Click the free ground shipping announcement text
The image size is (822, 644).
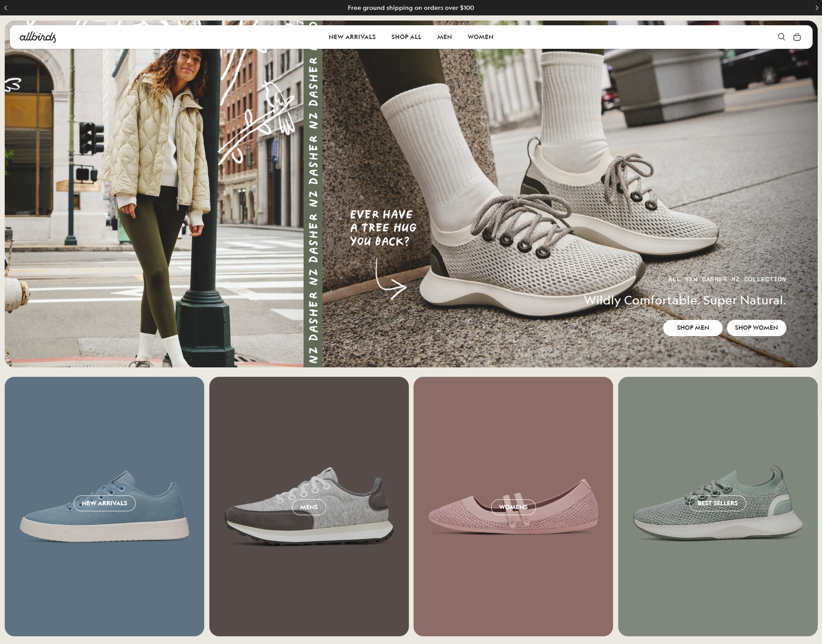tap(411, 8)
